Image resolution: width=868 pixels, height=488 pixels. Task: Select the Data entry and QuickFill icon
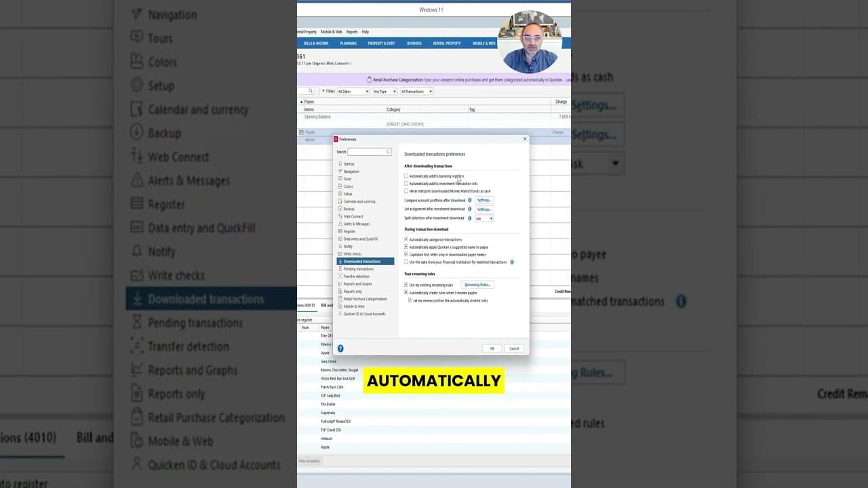tap(340, 239)
